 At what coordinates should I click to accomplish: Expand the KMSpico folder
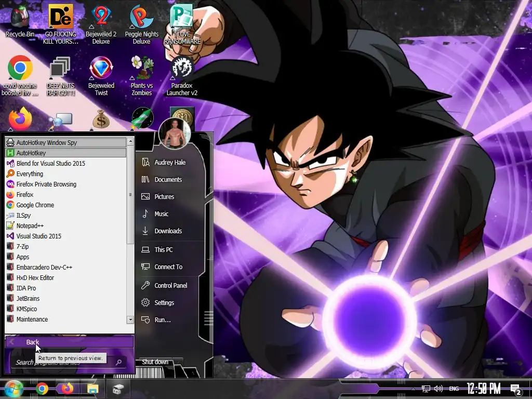point(66,309)
